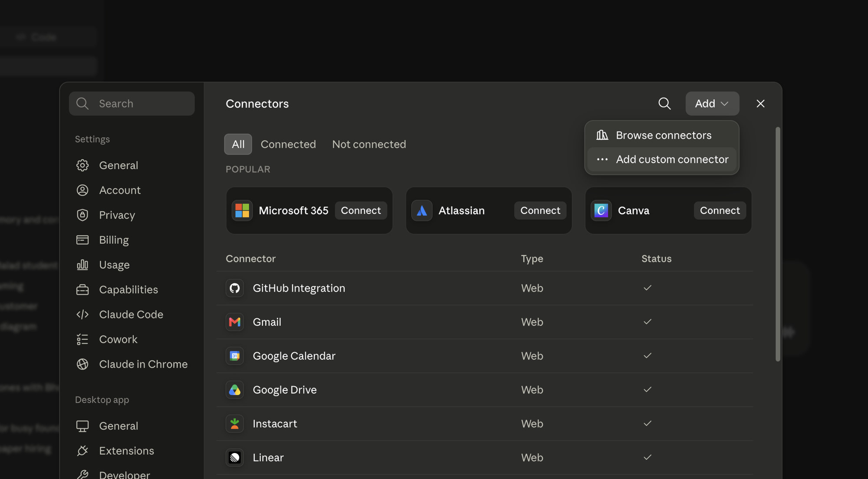Open the Google Drive row
Viewport: 868px width, 479px height.
tap(485, 390)
